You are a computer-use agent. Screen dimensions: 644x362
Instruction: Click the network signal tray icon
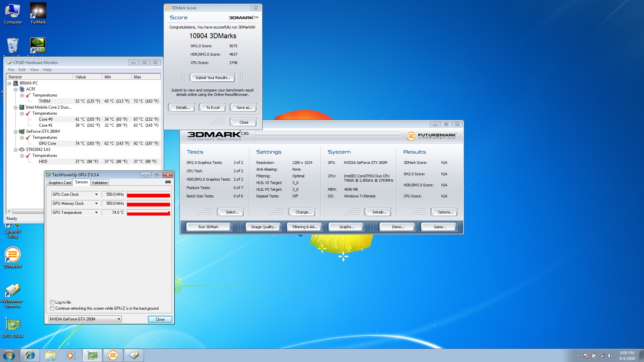pos(602,356)
